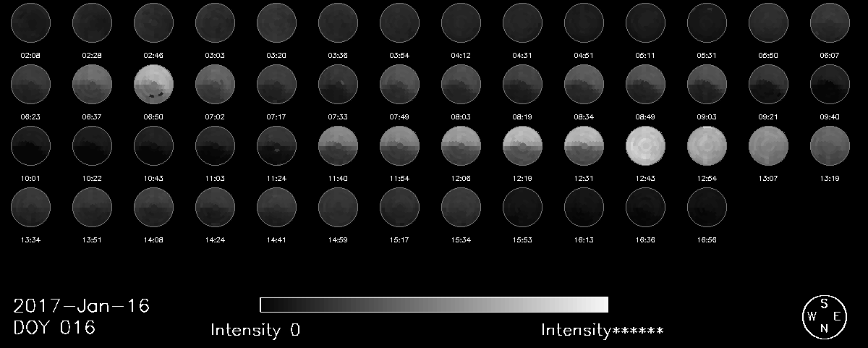Click the 15:17 timestamp label

tap(399, 240)
